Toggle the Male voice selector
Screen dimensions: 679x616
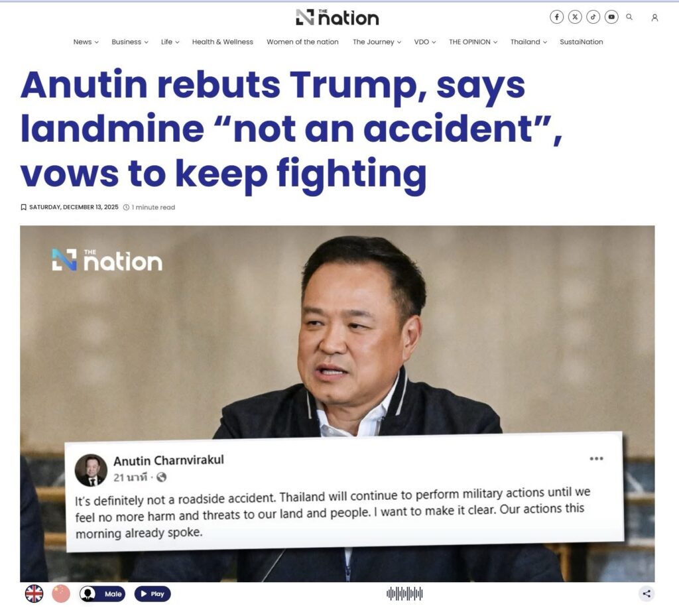(102, 593)
